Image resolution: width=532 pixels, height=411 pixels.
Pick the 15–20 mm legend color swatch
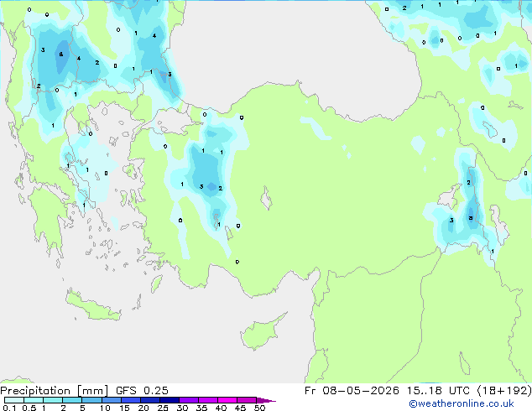click(130, 400)
